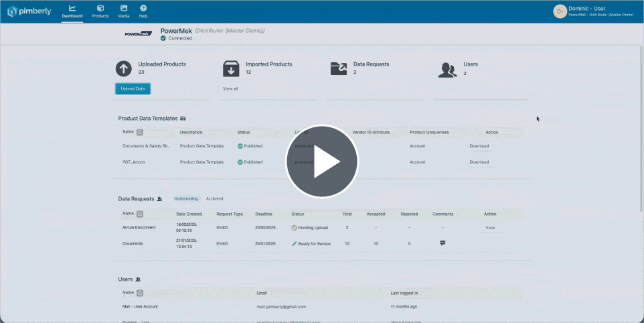Viewport: 644px width, 323px height.
Task: Click the Connected status check icon
Action: tap(163, 38)
